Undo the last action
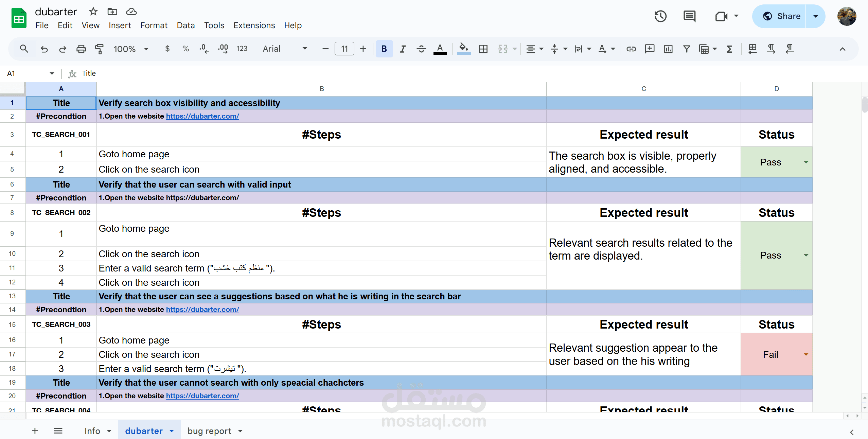This screenshot has height=439, width=868. [x=44, y=49]
